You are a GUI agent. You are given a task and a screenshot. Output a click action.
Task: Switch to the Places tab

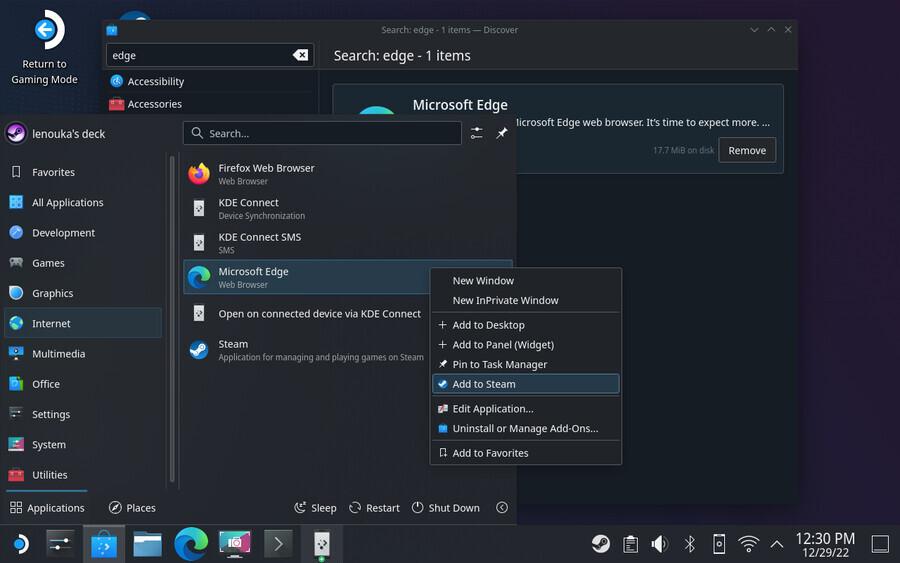[132, 507]
